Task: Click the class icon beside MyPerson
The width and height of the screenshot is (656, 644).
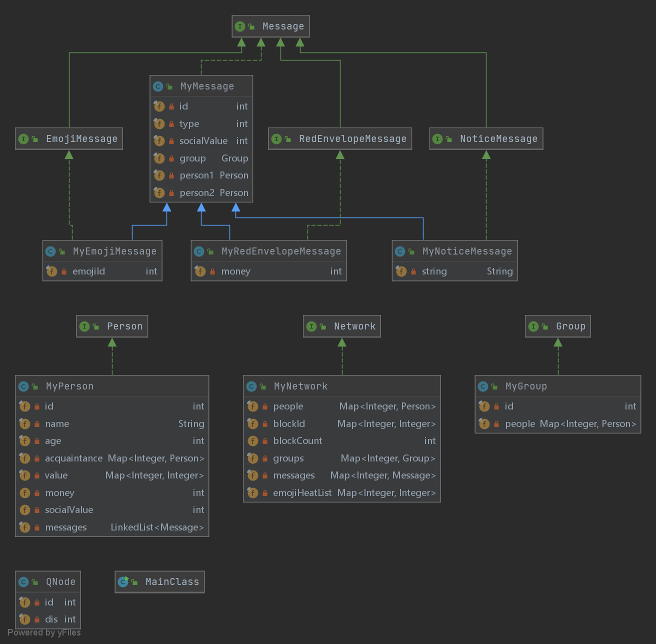Action: (x=23, y=386)
